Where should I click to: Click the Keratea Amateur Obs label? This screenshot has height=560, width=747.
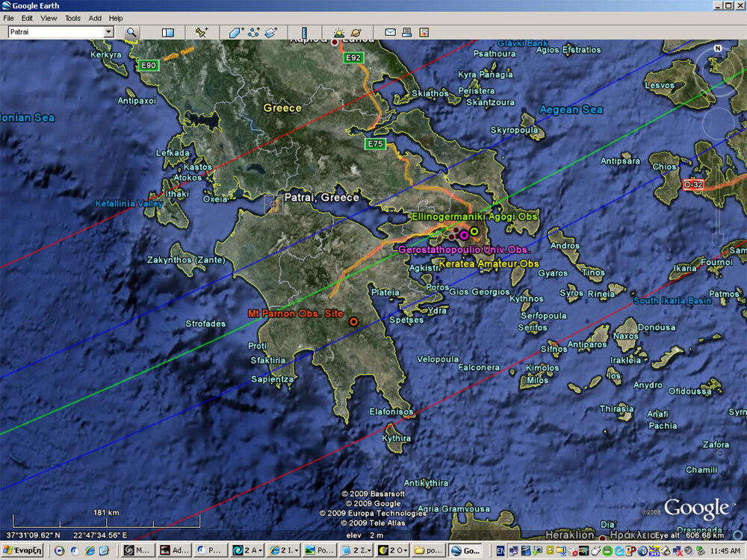point(489,264)
